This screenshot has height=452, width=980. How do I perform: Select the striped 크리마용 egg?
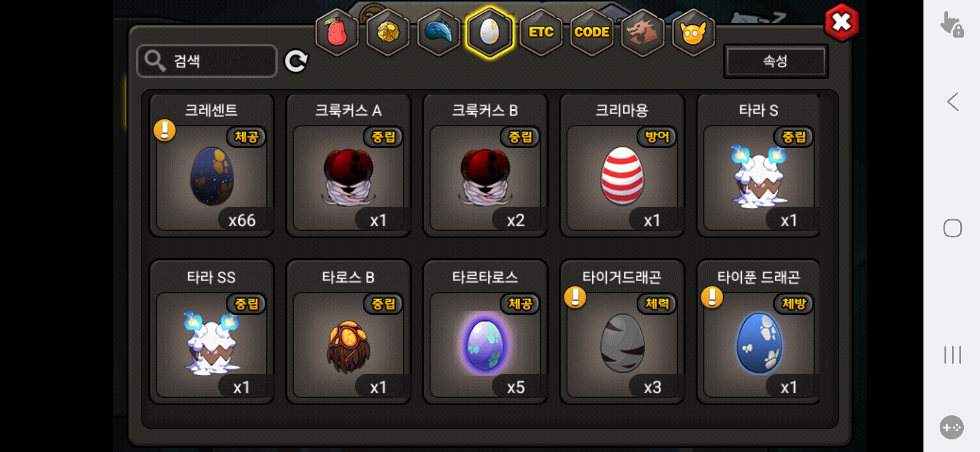click(622, 166)
